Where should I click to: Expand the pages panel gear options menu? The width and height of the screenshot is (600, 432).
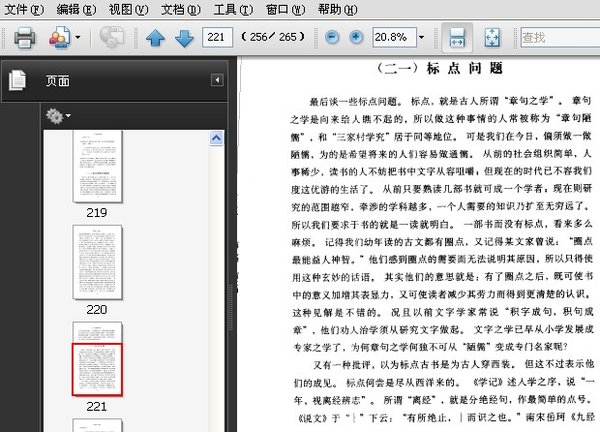[58, 117]
